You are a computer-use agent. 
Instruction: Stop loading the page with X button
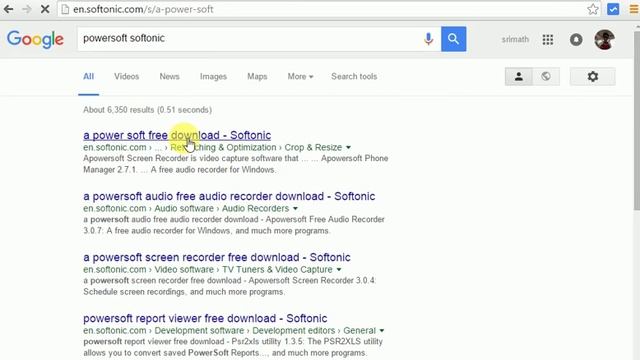point(45,9)
